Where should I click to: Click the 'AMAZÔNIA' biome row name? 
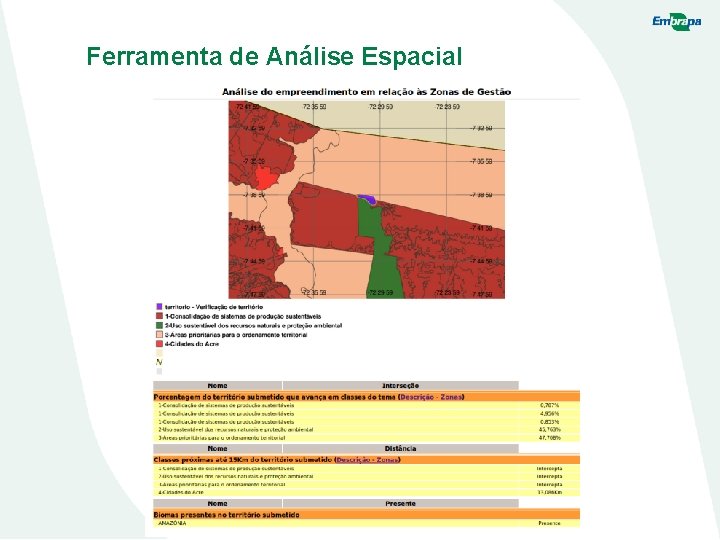point(172,523)
